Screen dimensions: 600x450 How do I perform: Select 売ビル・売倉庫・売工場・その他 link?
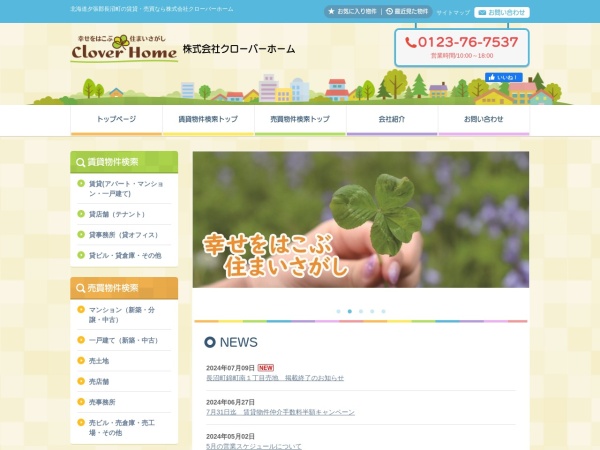pos(122,428)
